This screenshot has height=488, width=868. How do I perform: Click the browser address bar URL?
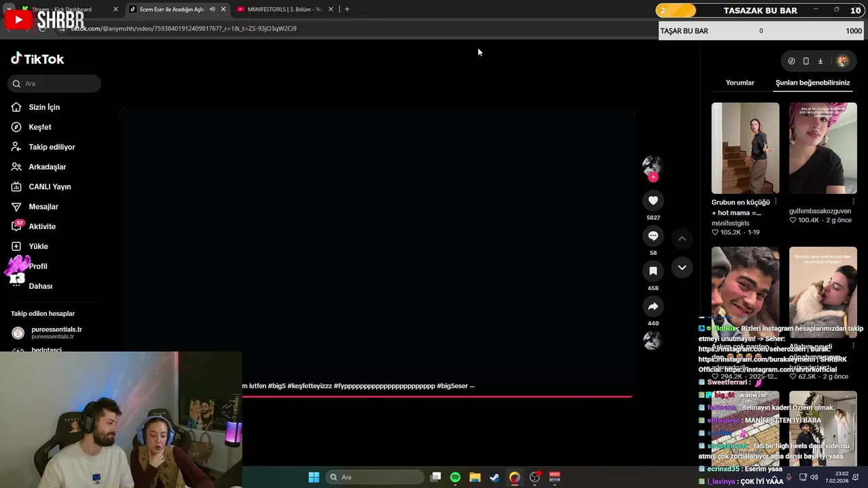(183, 28)
